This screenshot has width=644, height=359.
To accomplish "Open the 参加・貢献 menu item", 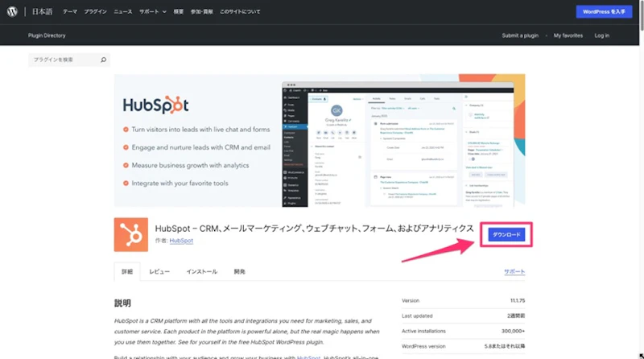I will [x=202, y=11].
